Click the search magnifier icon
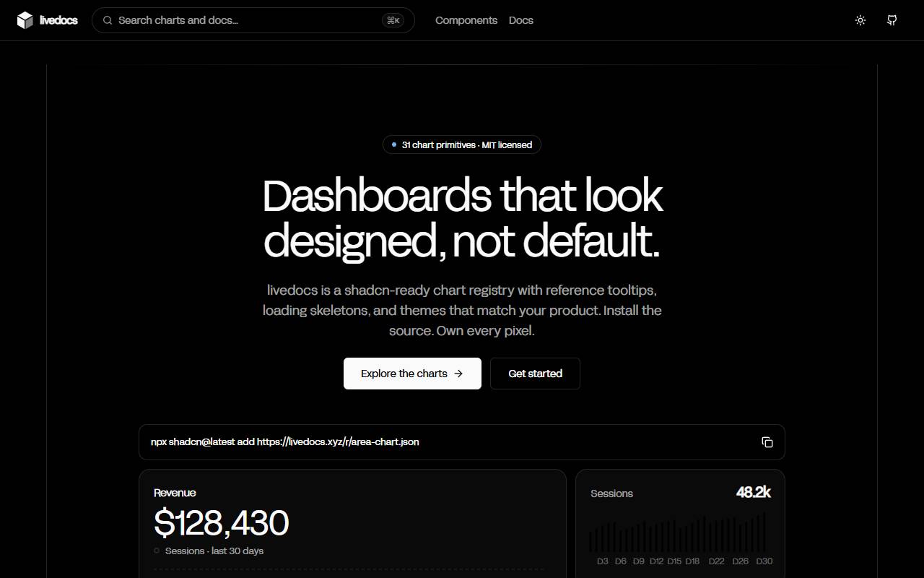This screenshot has width=924, height=578. 108,20
